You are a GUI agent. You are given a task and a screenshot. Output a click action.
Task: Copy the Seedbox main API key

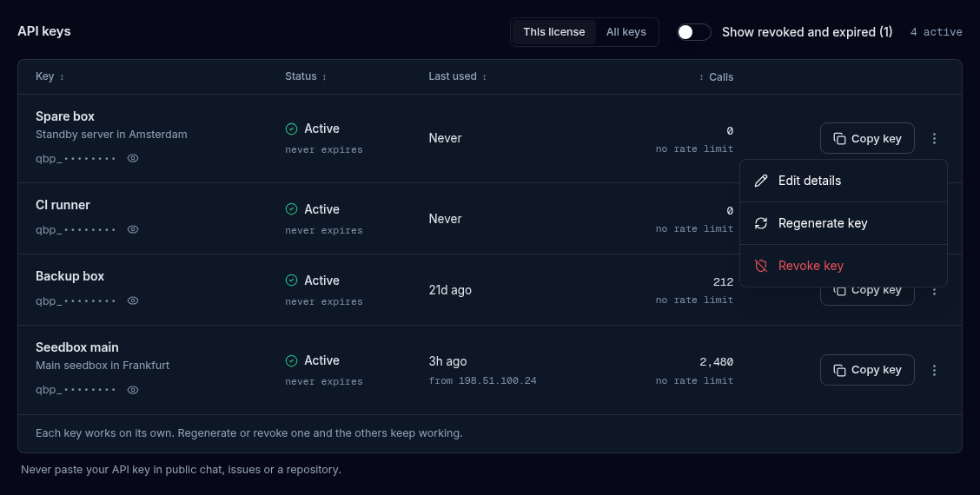coord(867,370)
